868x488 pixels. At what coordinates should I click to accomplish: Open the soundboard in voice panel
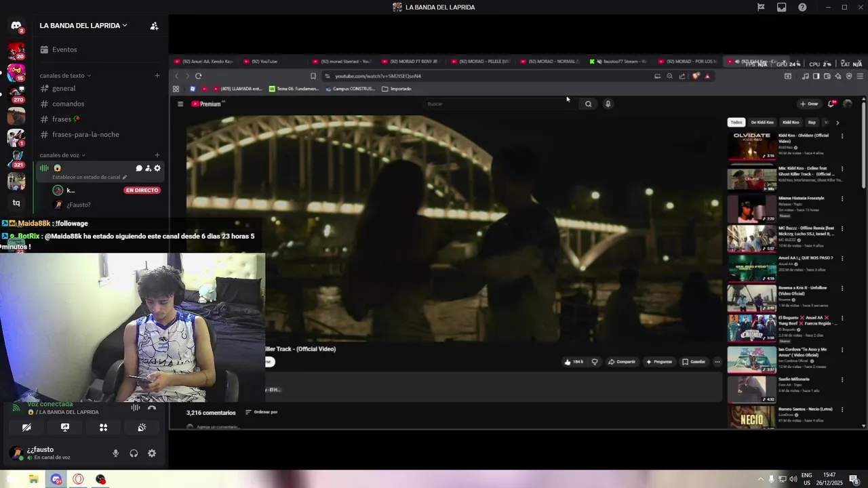tap(142, 428)
